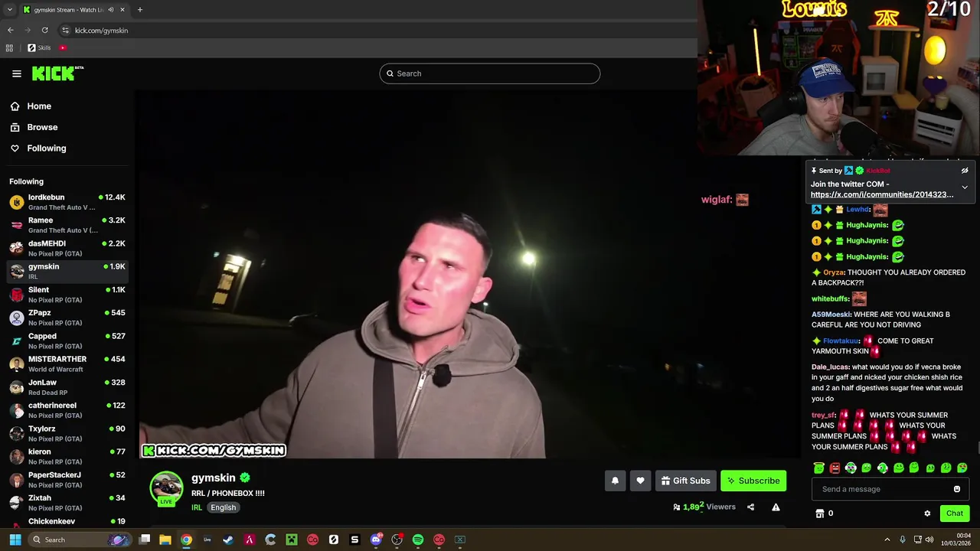This screenshot has height=551, width=980.
Task: Open the channel shop icon
Action: (x=820, y=514)
